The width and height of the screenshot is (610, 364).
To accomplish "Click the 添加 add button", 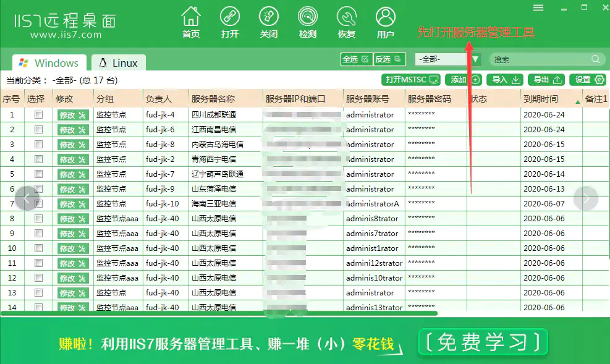I will [464, 80].
